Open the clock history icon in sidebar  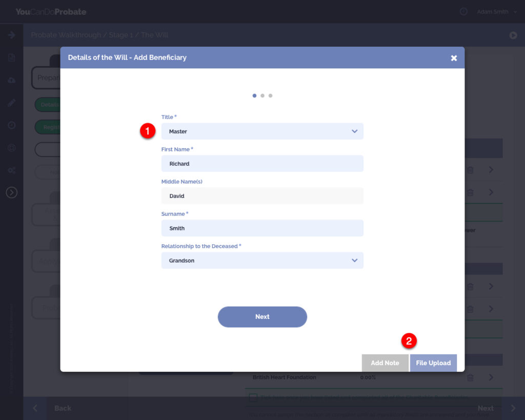point(12,125)
